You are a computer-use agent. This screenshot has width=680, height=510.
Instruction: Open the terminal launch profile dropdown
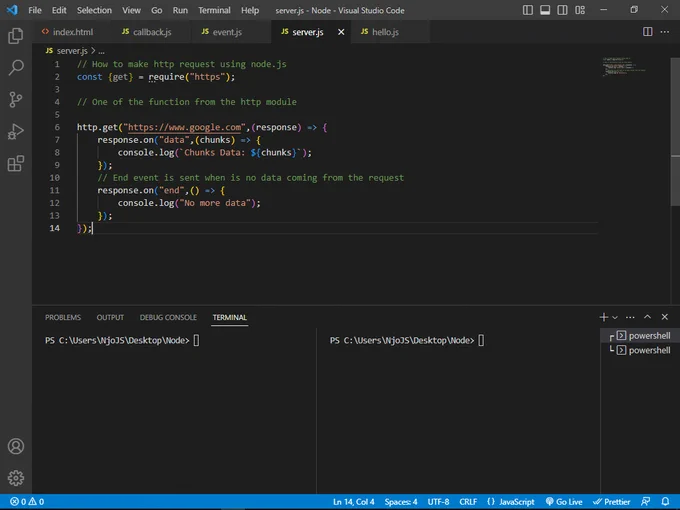pos(615,317)
